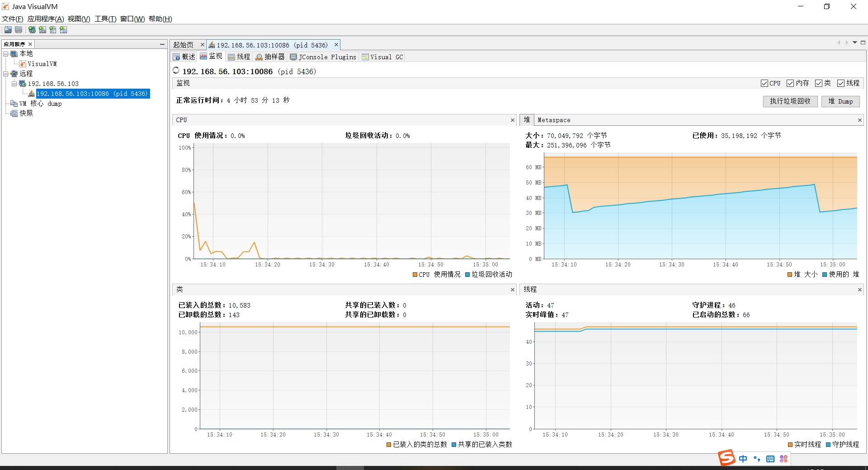Select the 192.168.56.103:10086 (pid 5436) tree node
This screenshot has height=470, width=868.
click(92, 94)
